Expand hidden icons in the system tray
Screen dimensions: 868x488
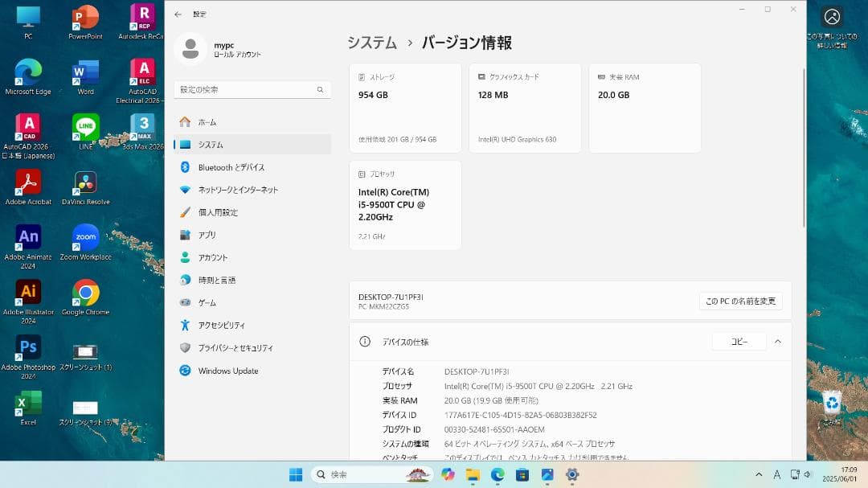point(757,475)
